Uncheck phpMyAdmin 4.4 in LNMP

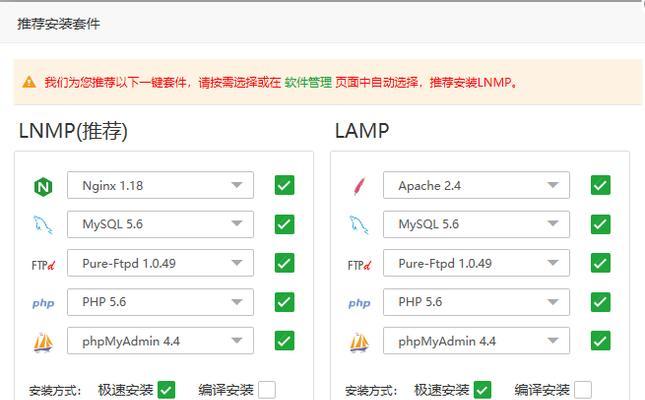[285, 341]
